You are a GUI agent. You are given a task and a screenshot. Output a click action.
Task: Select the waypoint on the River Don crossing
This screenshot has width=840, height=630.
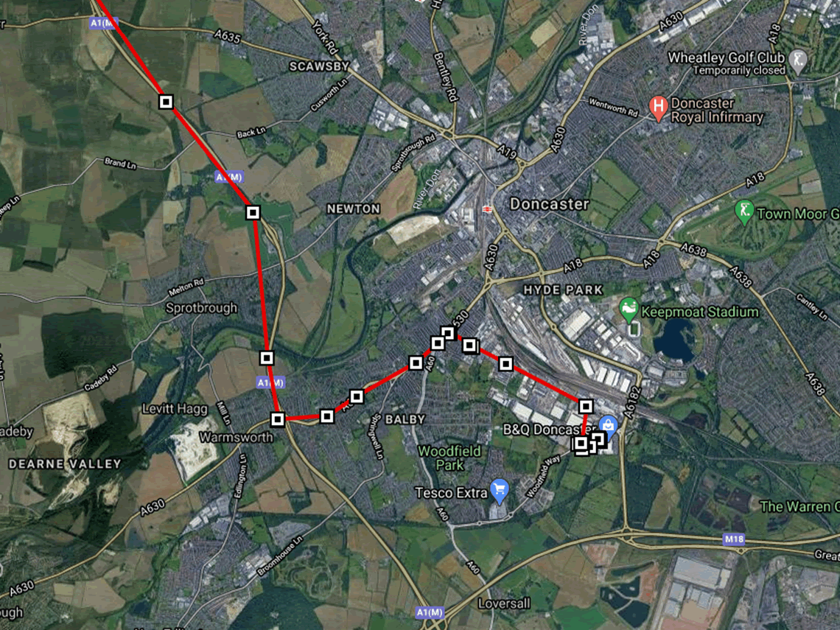tap(266, 357)
